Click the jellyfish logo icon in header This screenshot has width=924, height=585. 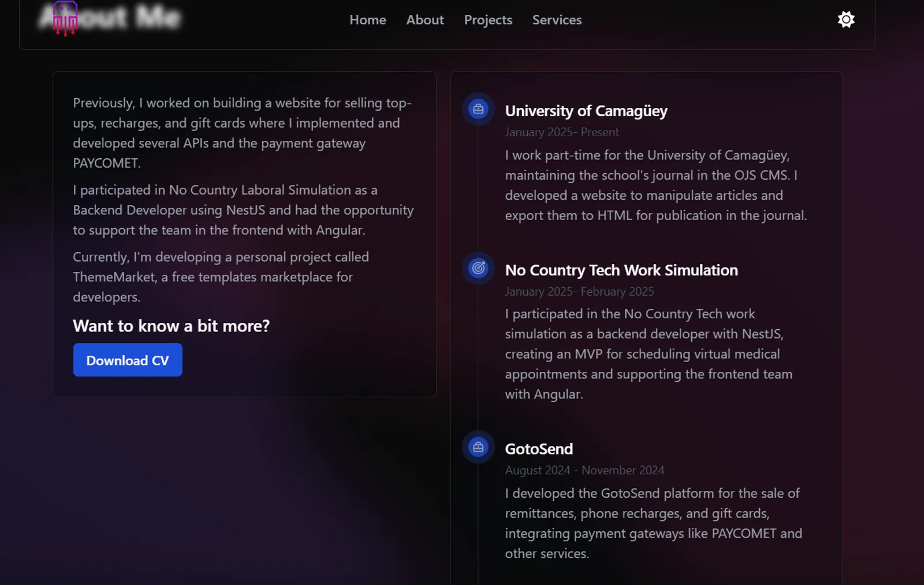[x=65, y=18]
